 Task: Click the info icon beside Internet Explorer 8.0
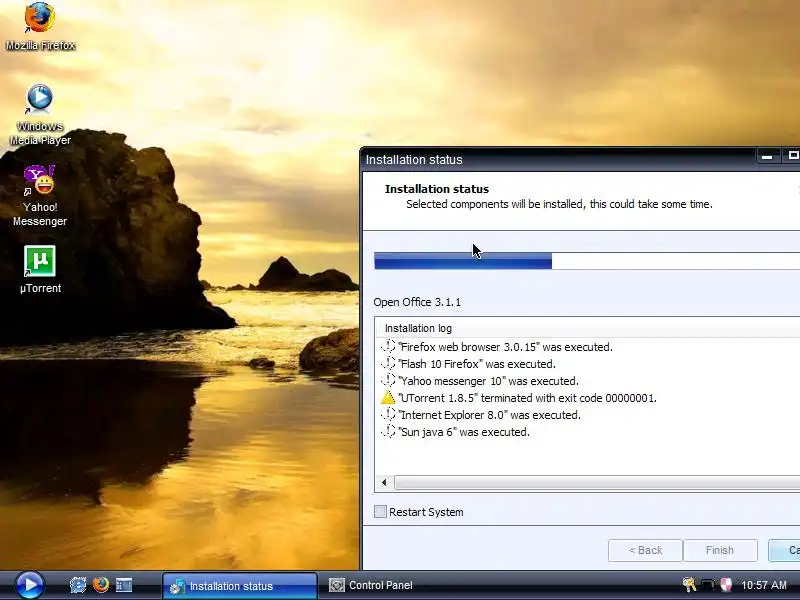click(388, 414)
